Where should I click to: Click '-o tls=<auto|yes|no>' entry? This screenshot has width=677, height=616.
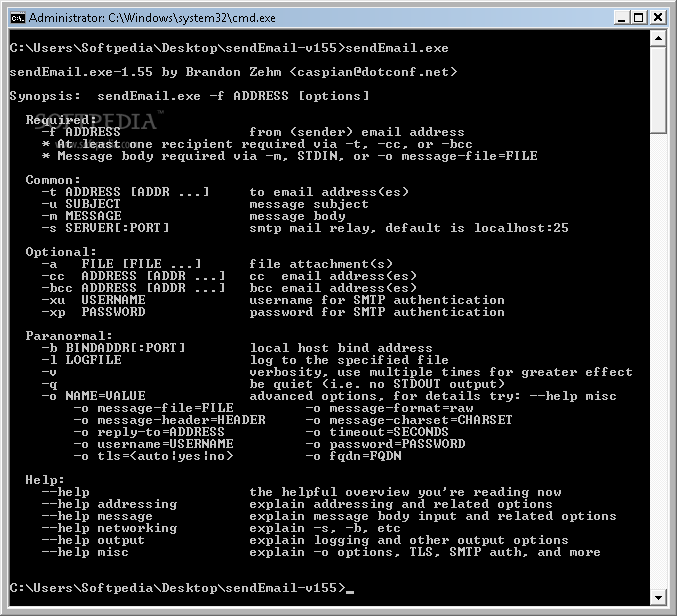[153, 456]
